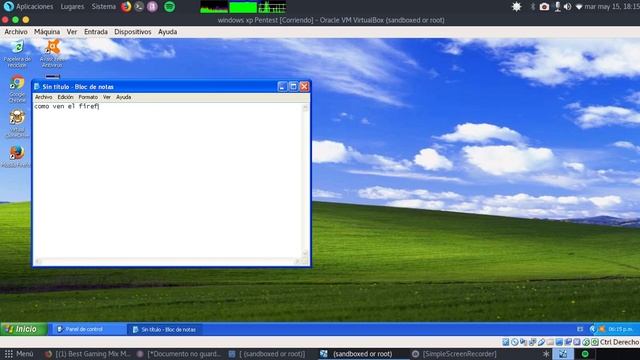Select the Mozilla Firefox desktop shortcut
Viewport: 640px width, 360px height.
coord(16,156)
